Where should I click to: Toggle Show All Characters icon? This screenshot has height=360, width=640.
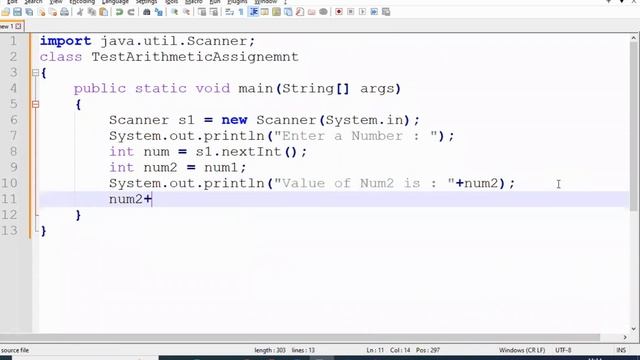(241, 12)
